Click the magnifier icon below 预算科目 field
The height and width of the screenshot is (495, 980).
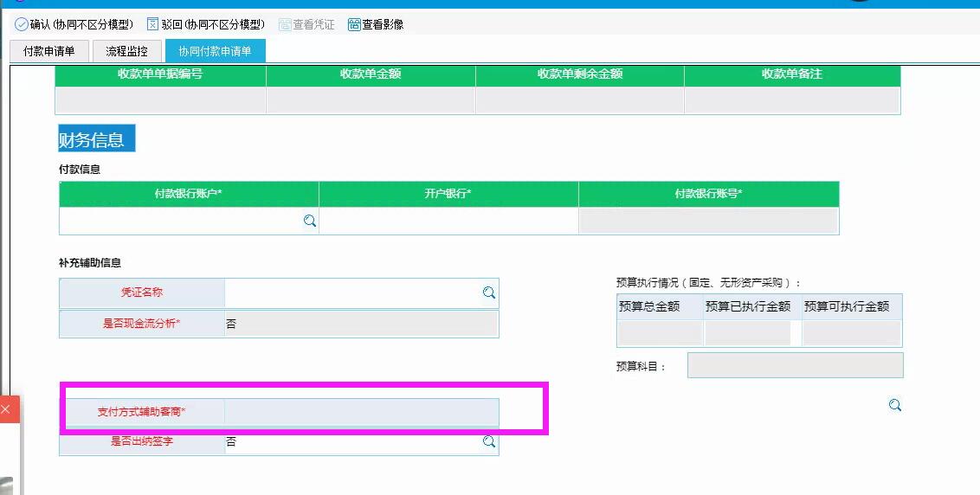pyautogui.click(x=895, y=405)
